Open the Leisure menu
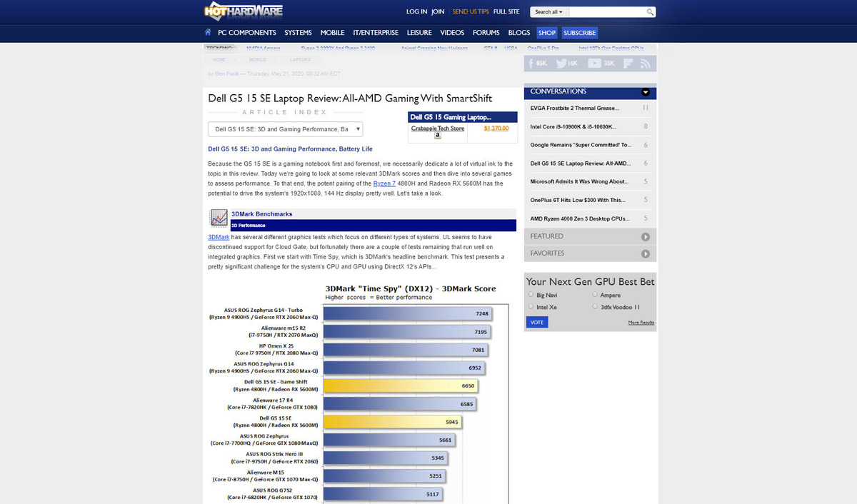 pyautogui.click(x=419, y=33)
